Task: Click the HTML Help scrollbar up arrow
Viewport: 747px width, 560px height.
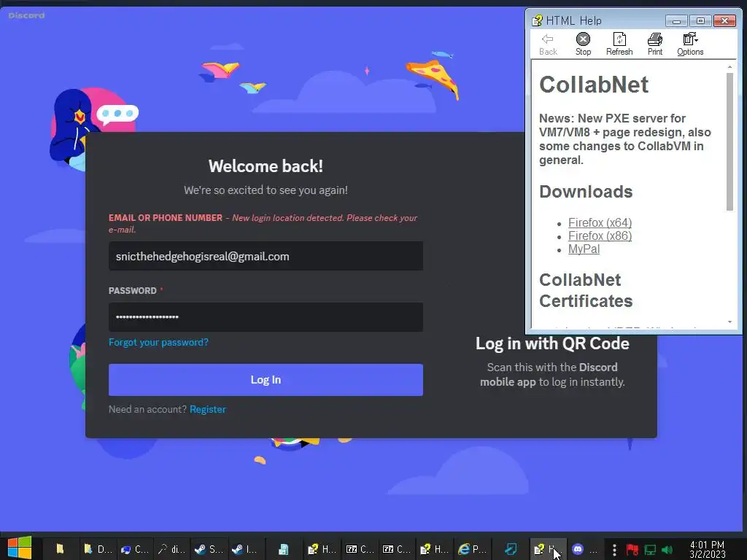Action: pyautogui.click(x=729, y=67)
